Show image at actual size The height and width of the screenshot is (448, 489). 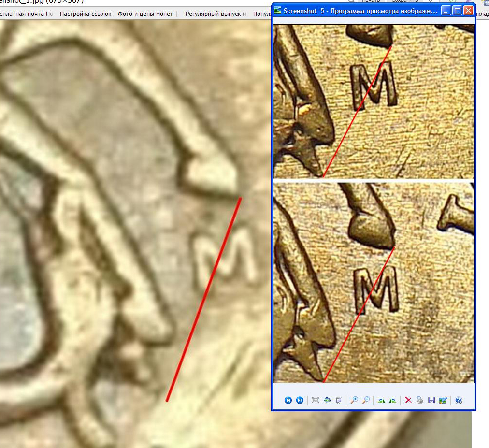click(327, 400)
